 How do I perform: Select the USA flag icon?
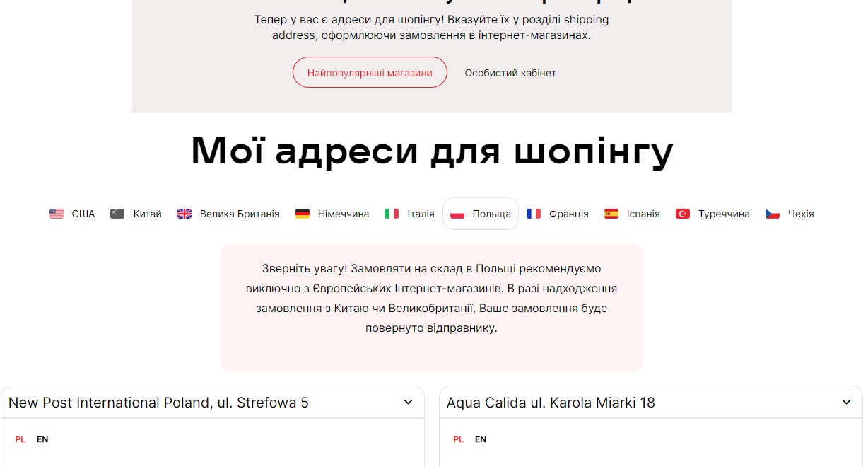[57, 213]
